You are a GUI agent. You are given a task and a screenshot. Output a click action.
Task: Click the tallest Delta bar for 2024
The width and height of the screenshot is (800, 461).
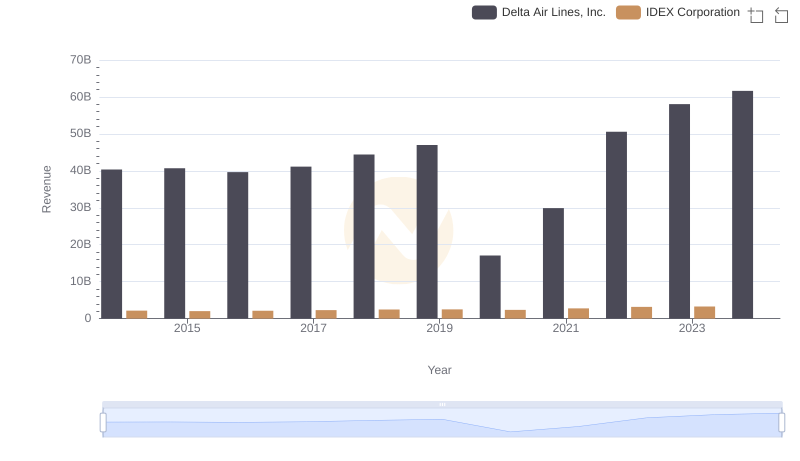point(742,204)
